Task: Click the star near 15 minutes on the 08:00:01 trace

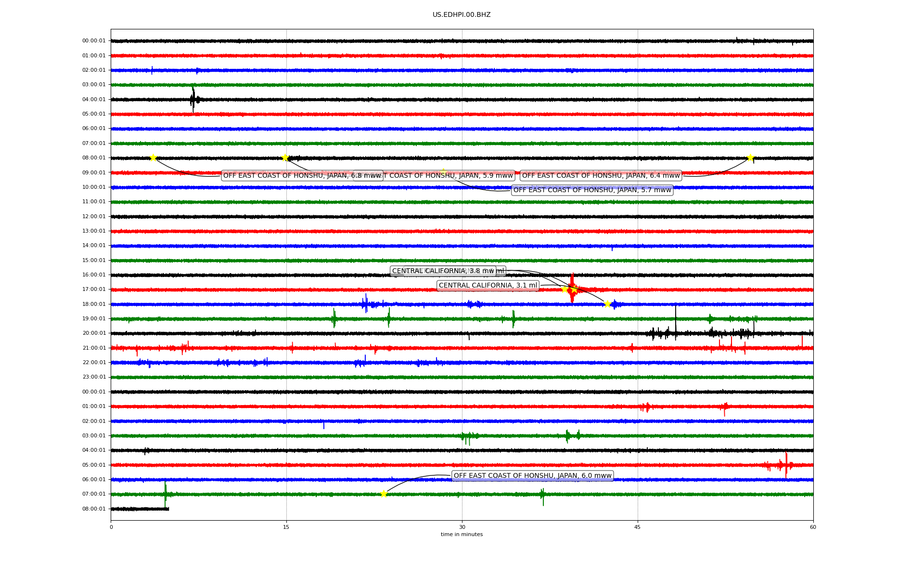Action: 285,158
